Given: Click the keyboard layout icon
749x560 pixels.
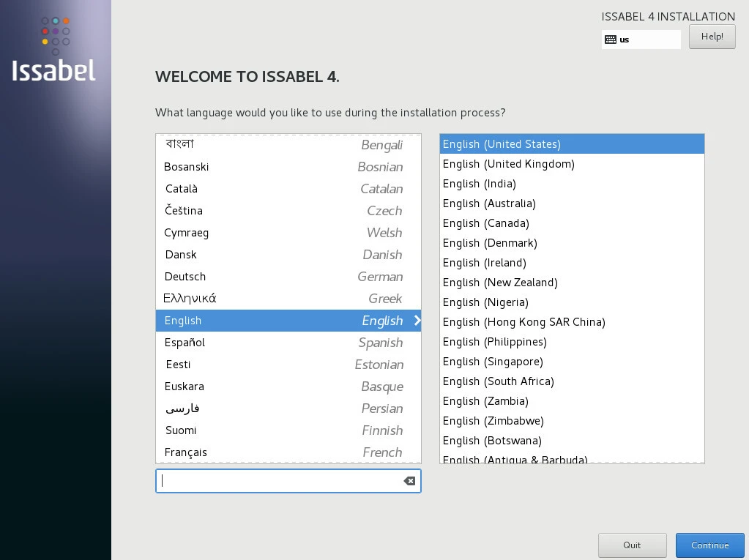Looking at the screenshot, I should pos(611,40).
